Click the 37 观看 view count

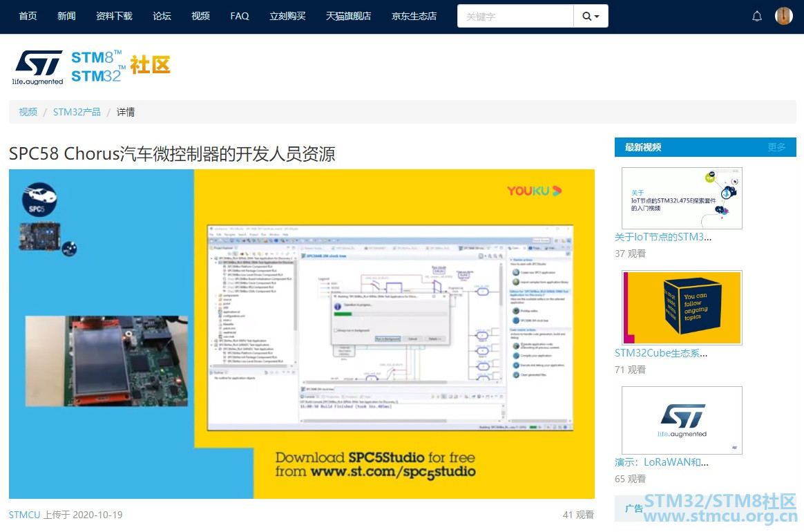click(630, 254)
